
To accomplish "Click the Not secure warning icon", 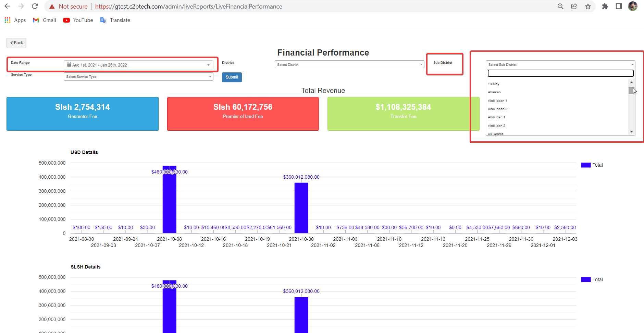I will [x=52, y=7].
